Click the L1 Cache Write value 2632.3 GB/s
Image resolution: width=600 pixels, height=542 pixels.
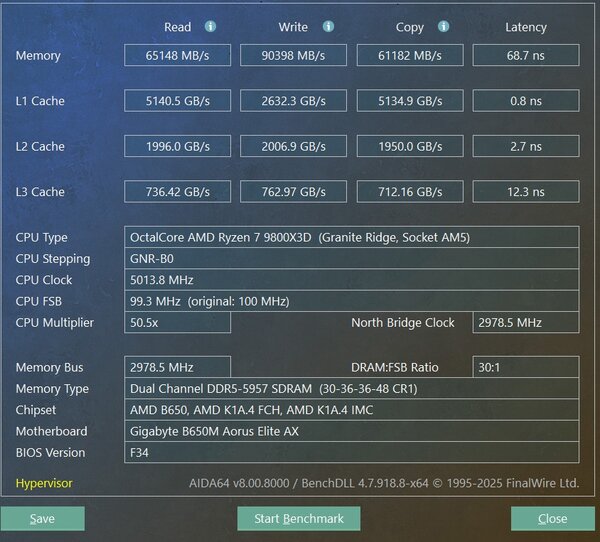pyautogui.click(x=293, y=101)
